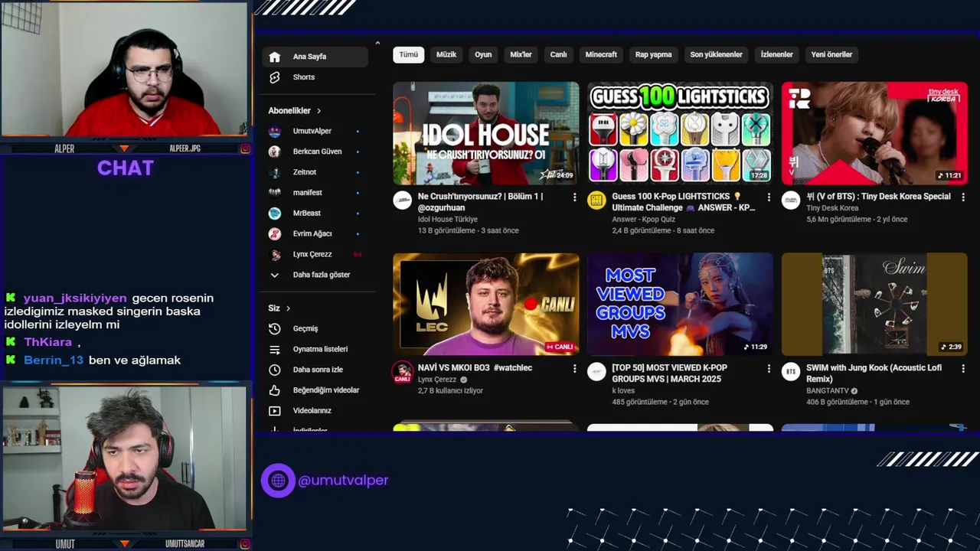This screenshot has width=980, height=551.
Task: Click the Geçmiş history clock icon
Action: [275, 328]
